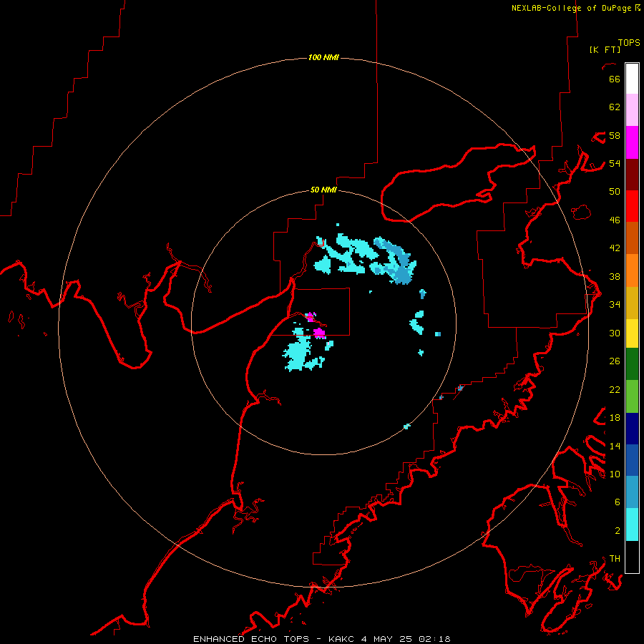
Task: Click the "TOPS" legend heading
Action: [629, 43]
